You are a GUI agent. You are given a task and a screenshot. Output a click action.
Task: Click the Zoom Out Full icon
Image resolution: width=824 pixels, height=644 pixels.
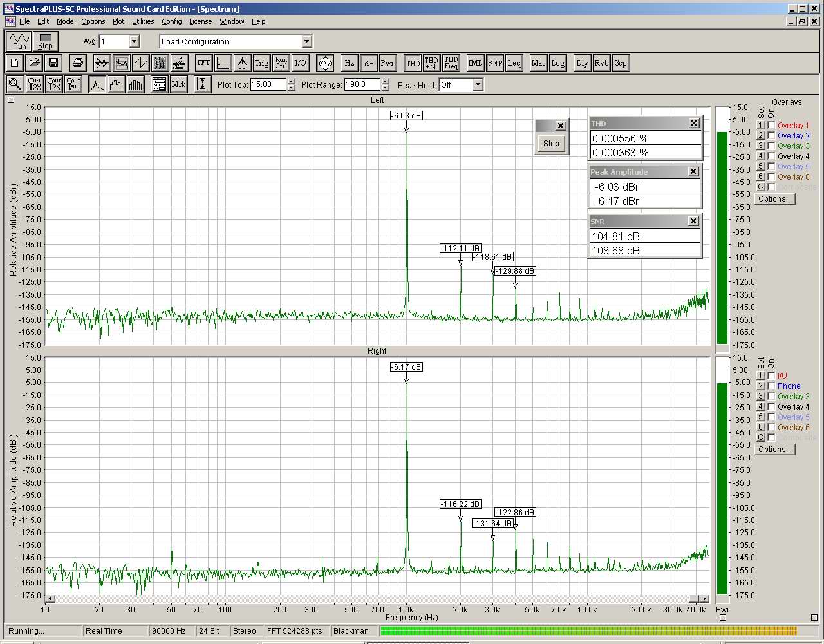coord(73,84)
